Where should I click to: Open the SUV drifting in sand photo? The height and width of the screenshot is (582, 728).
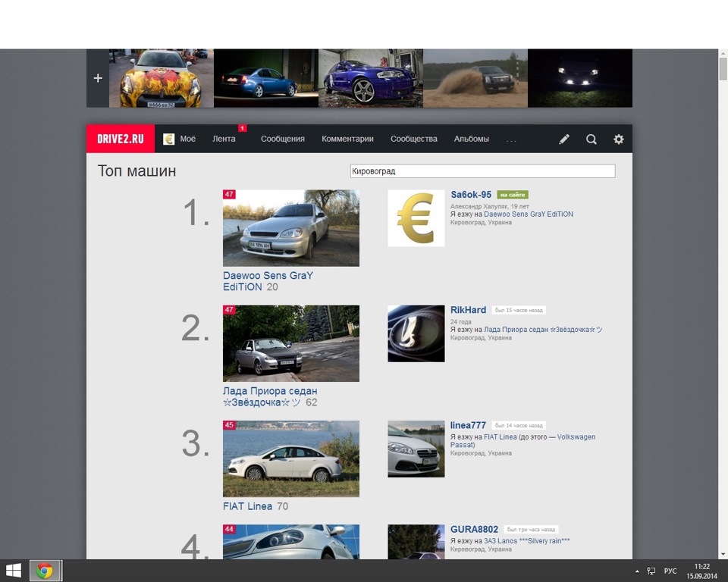pyautogui.click(x=475, y=78)
